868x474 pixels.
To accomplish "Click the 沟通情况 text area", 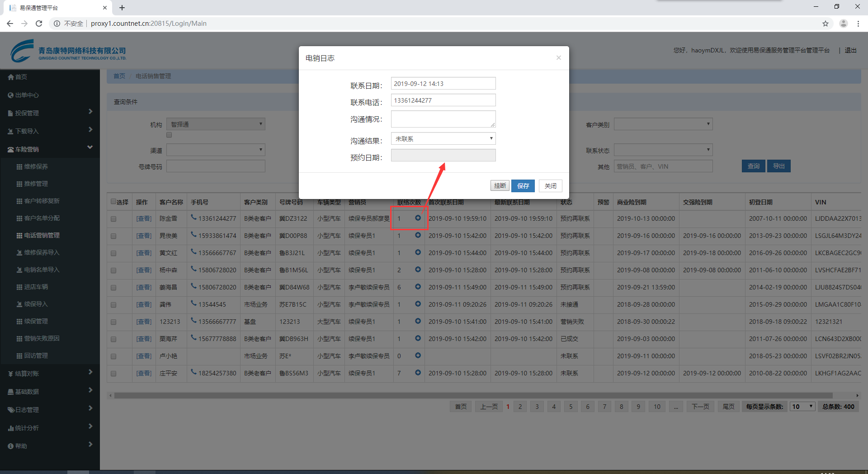I will (x=443, y=119).
